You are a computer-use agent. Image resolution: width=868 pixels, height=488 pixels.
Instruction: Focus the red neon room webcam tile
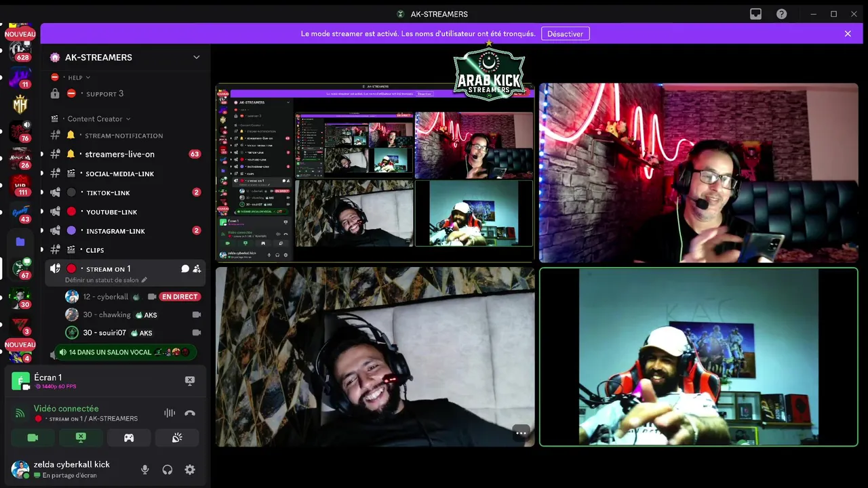click(698, 174)
